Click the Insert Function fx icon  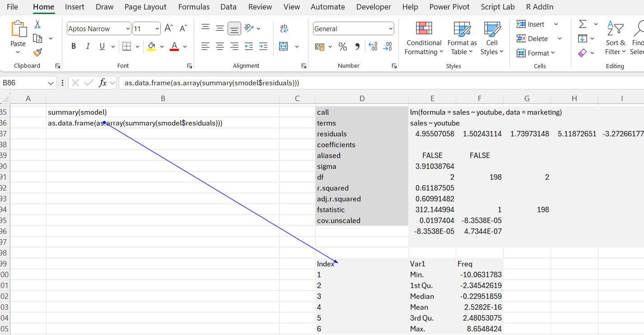pyautogui.click(x=103, y=83)
